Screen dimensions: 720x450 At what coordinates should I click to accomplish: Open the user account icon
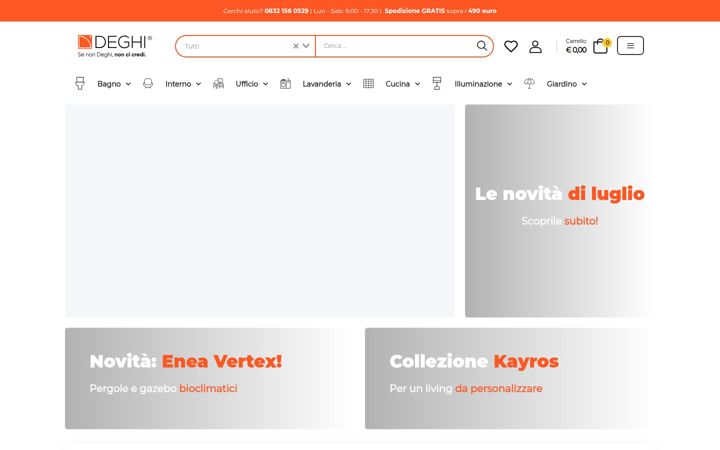click(535, 46)
